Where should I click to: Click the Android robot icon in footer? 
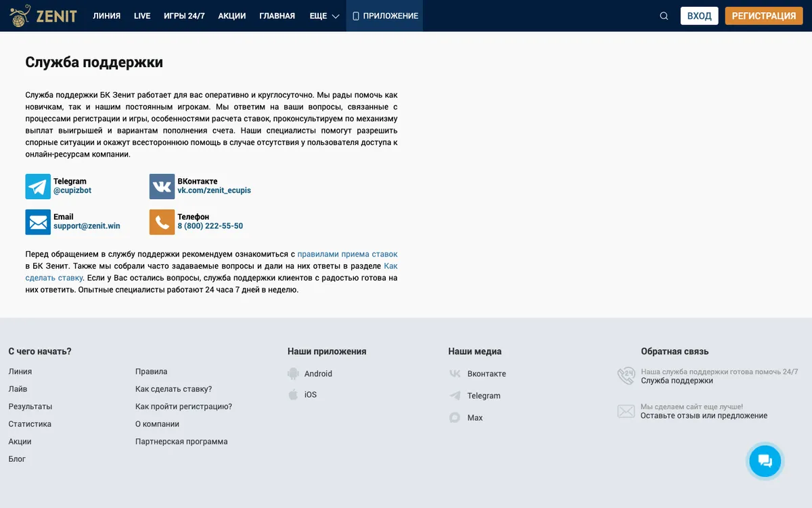[x=293, y=373]
